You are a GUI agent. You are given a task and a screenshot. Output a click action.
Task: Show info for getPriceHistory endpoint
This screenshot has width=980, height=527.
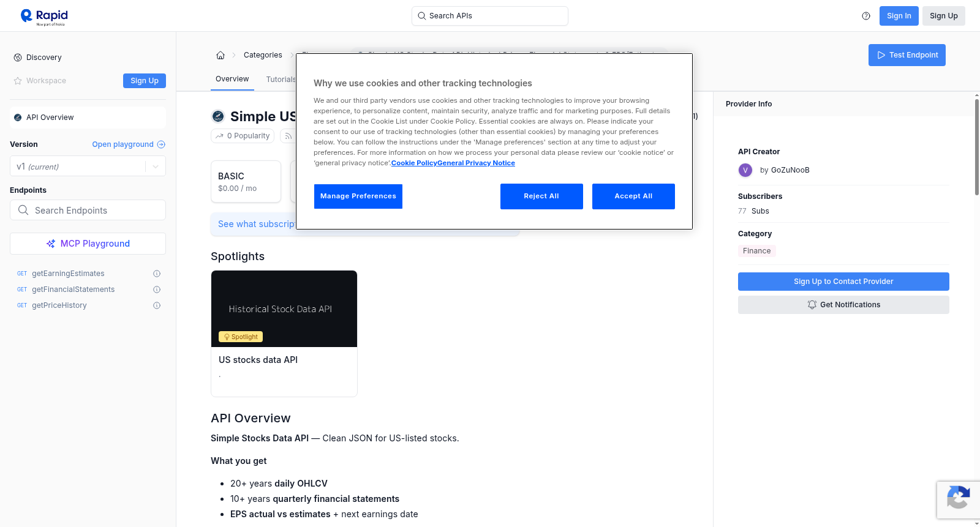(157, 305)
